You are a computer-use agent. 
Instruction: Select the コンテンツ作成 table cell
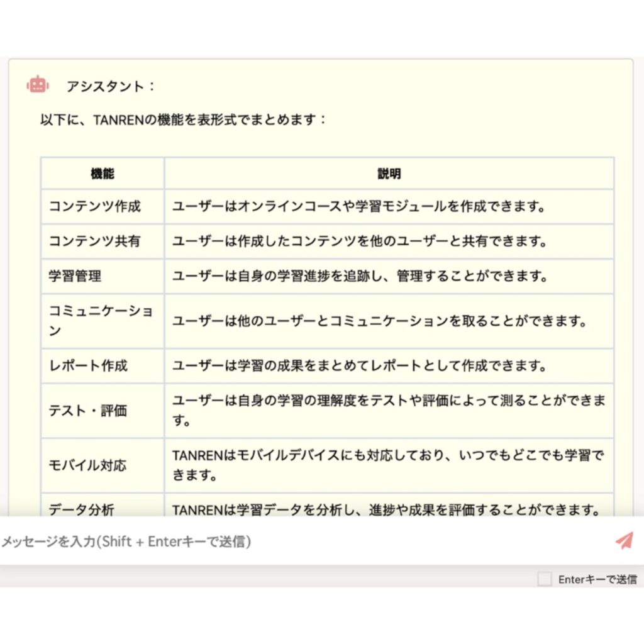pyautogui.click(x=95, y=206)
